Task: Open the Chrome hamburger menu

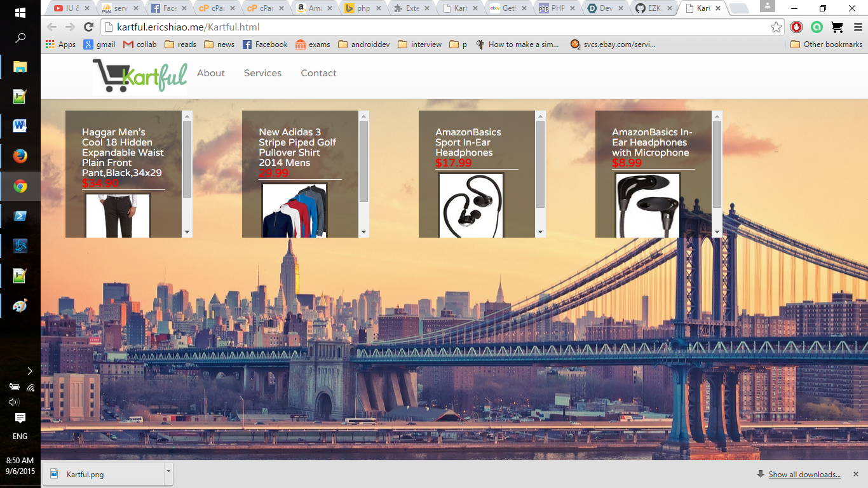Action: click(x=857, y=27)
